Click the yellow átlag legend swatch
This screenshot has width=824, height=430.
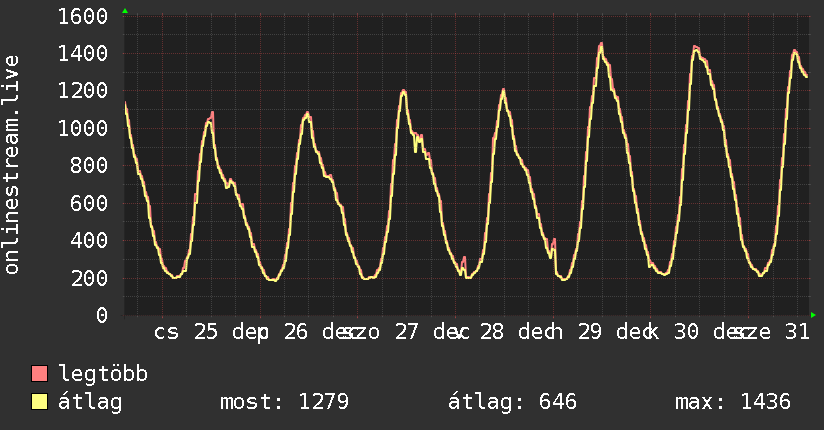(39, 402)
